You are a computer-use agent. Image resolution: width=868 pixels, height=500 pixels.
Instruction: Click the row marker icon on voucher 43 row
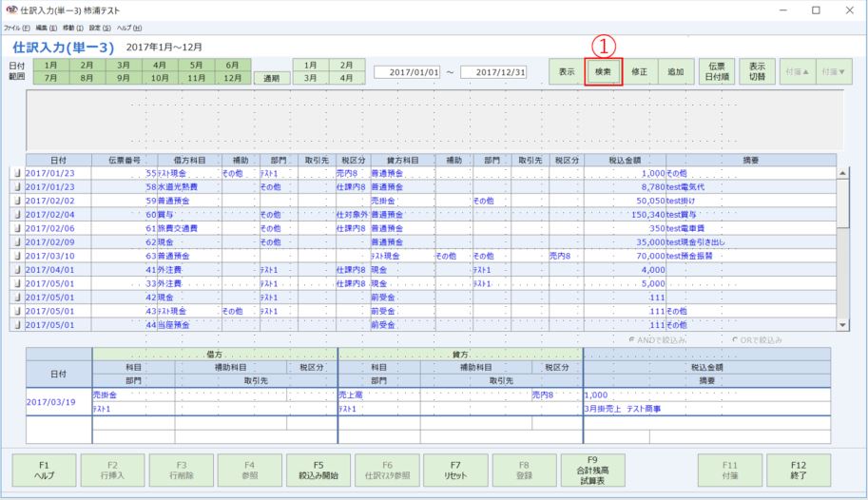coord(18,311)
